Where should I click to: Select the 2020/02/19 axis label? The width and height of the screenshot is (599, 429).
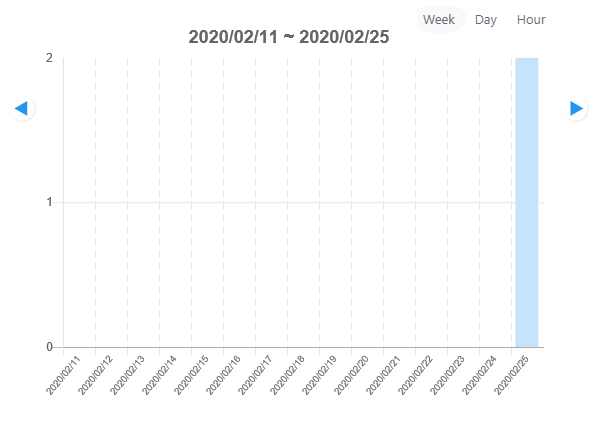click(319, 375)
